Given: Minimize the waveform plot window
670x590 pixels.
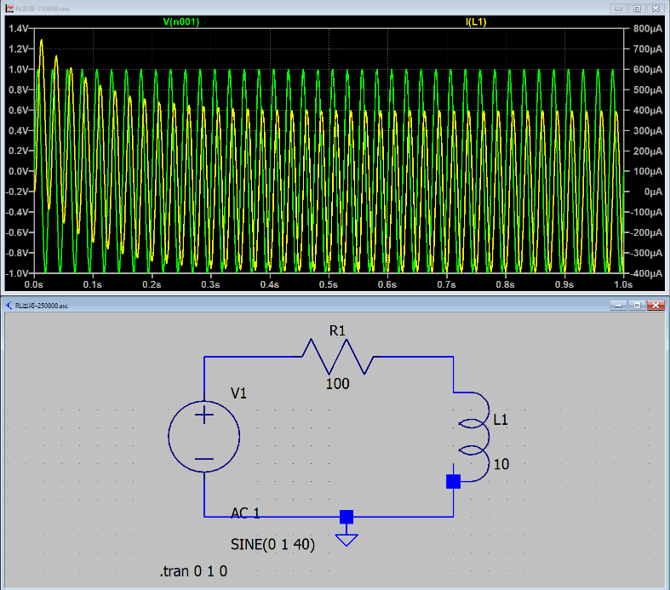Looking at the screenshot, I should tap(619, 7).
